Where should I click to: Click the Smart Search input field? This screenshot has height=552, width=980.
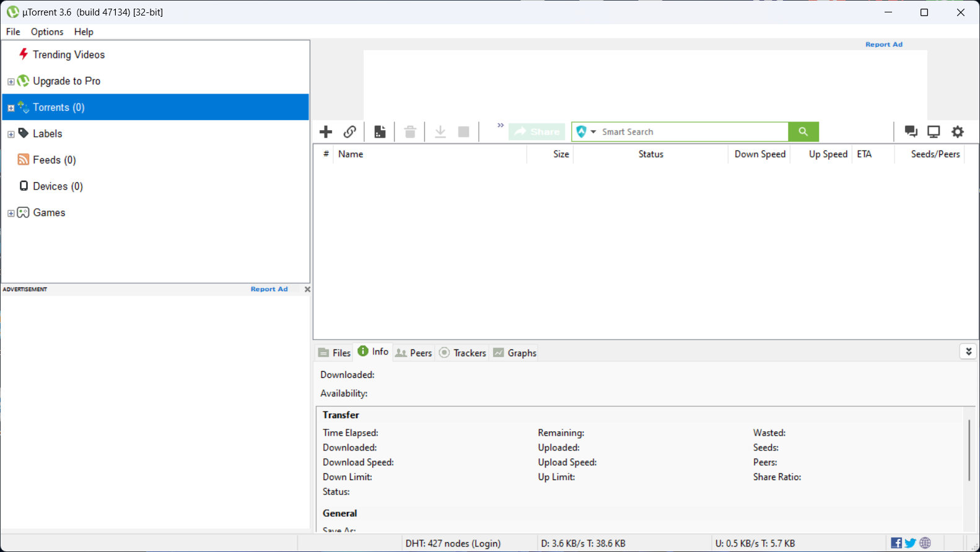click(x=693, y=132)
